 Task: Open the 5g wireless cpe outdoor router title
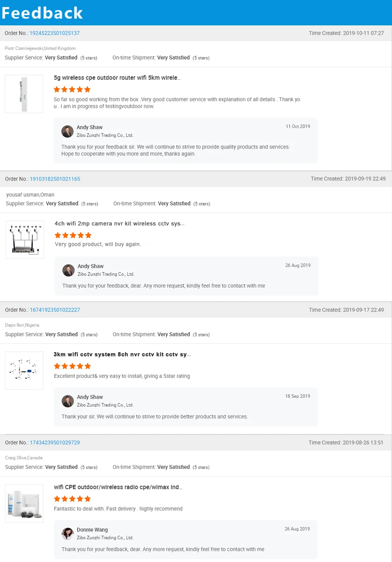117,78
